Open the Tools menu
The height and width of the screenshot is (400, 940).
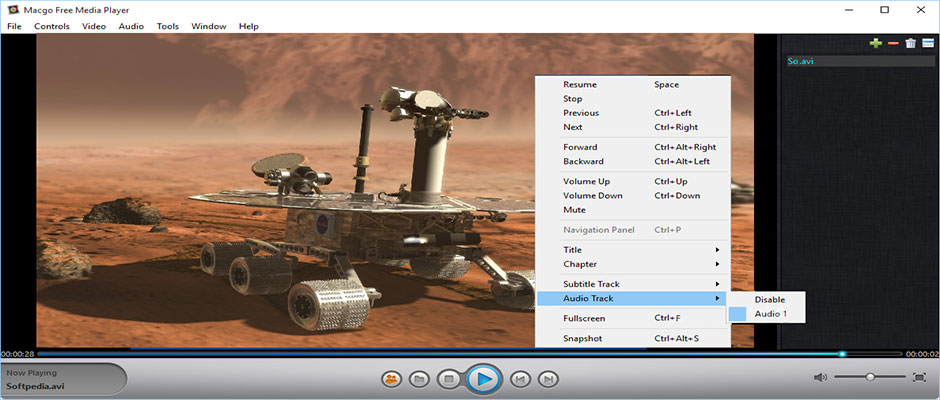pos(168,26)
